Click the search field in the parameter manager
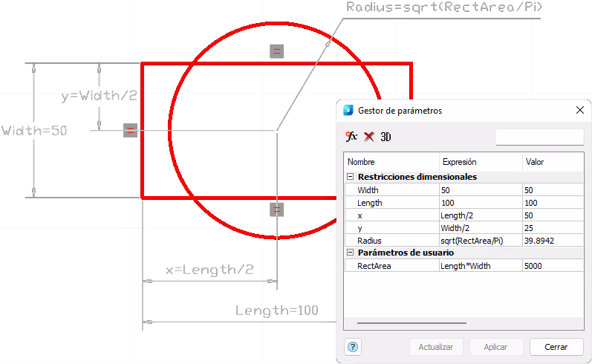This screenshot has height=364, width=592. click(539, 137)
